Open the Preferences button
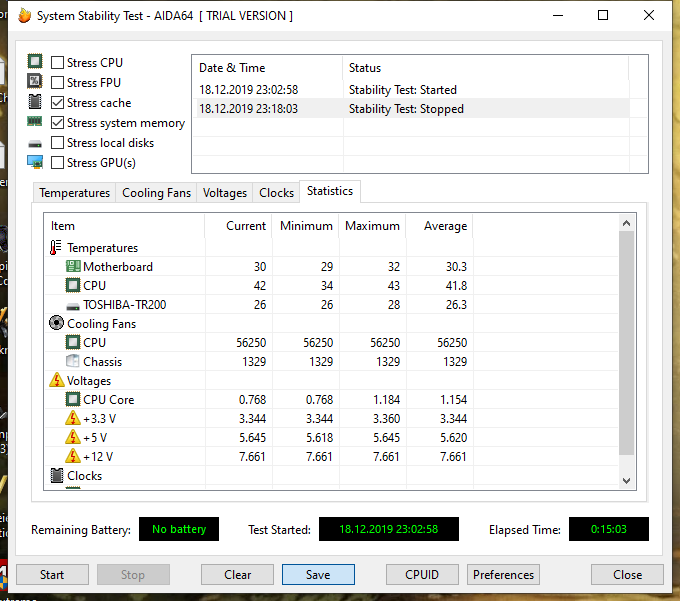 point(503,575)
